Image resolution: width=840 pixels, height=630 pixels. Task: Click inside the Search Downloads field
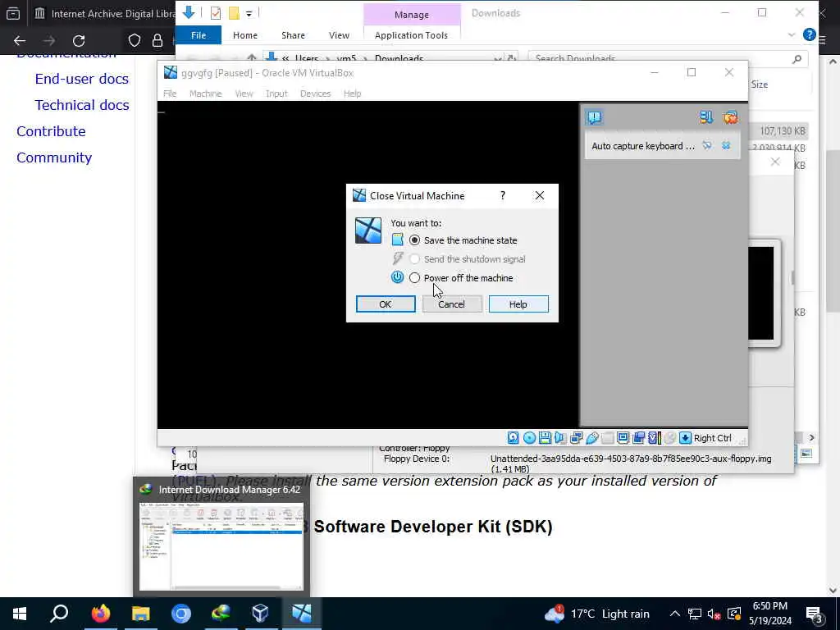[x=668, y=58]
